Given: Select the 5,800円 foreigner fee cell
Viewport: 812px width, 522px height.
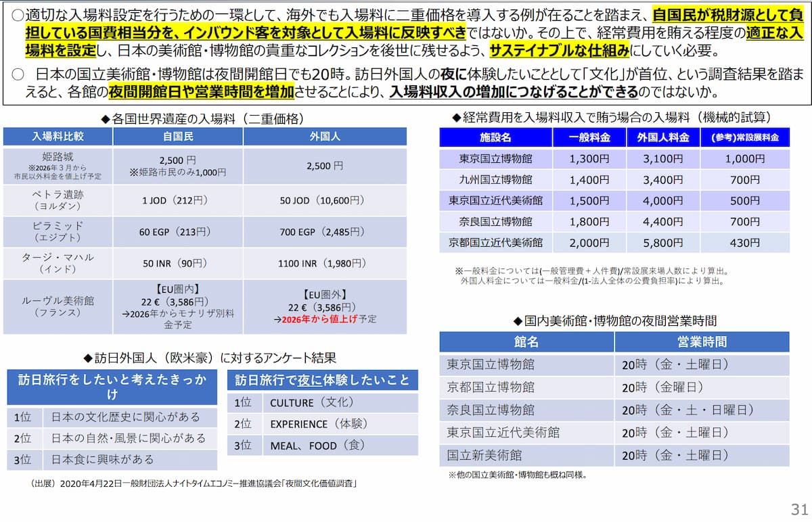Looking at the screenshot, I should 663,243.
